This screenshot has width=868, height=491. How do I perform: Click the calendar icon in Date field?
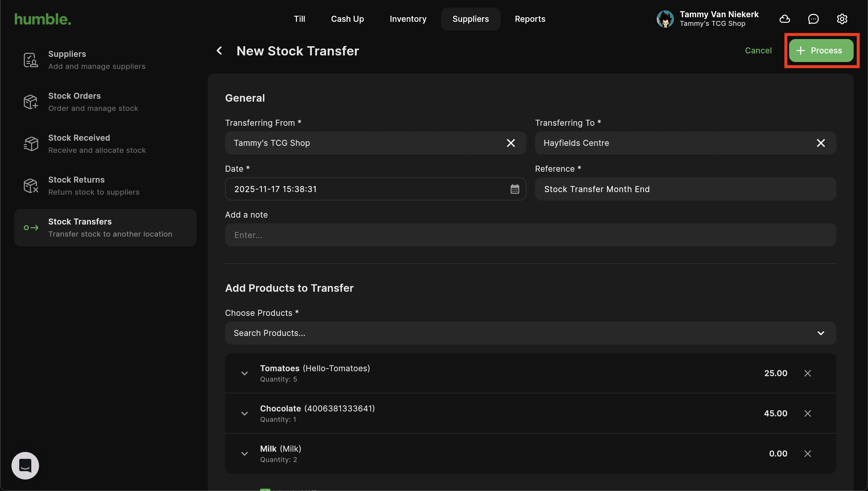[514, 189]
